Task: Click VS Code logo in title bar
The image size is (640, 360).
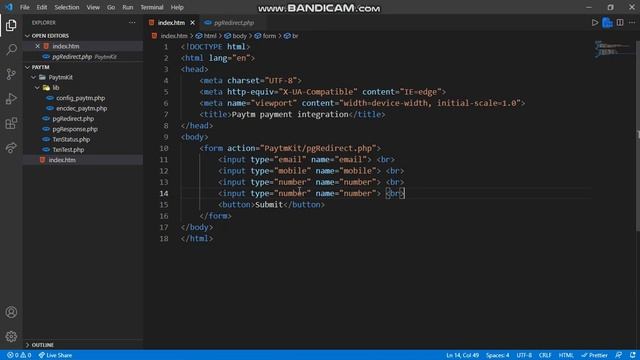Action: [x=9, y=7]
